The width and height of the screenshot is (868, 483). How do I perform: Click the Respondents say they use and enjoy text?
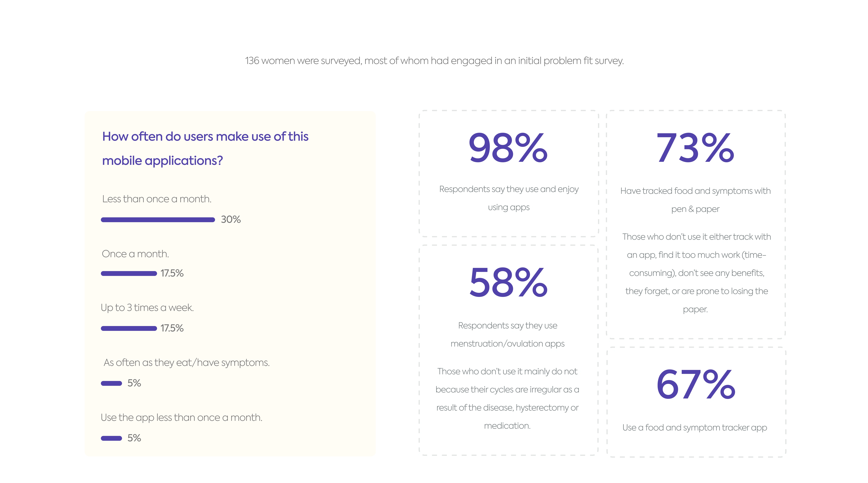pos(508,198)
